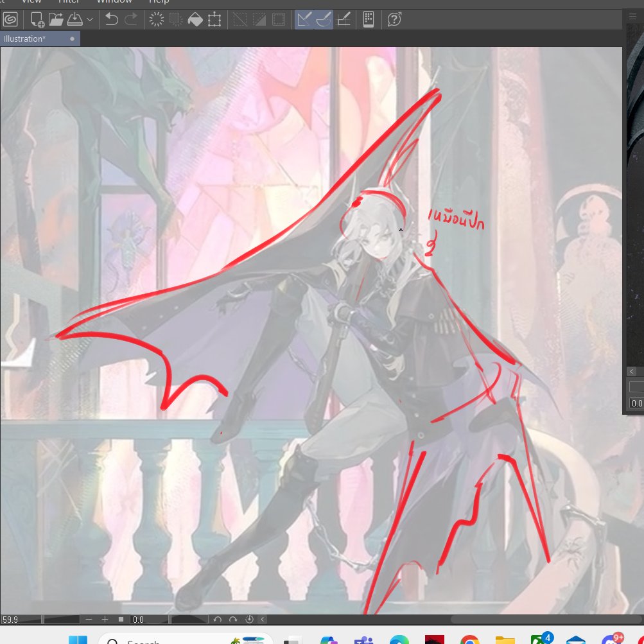This screenshot has width=644, height=644.
Task: Zoom in with the plus button
Action: click(105, 620)
